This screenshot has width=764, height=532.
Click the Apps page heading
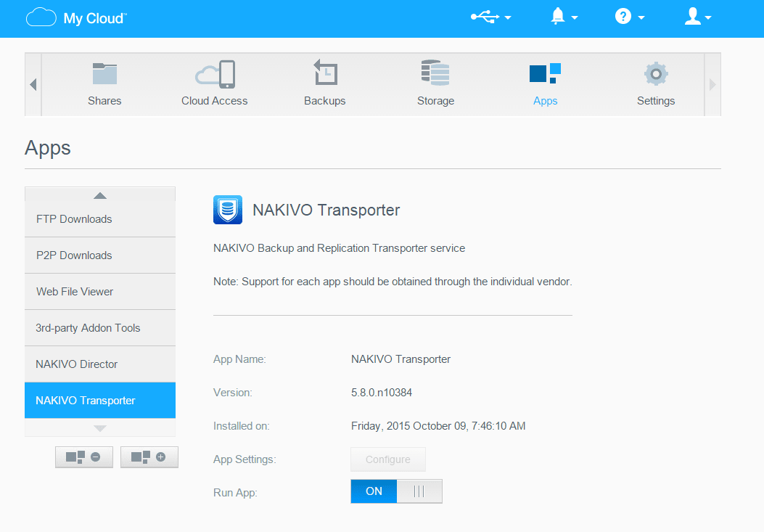pos(48,148)
